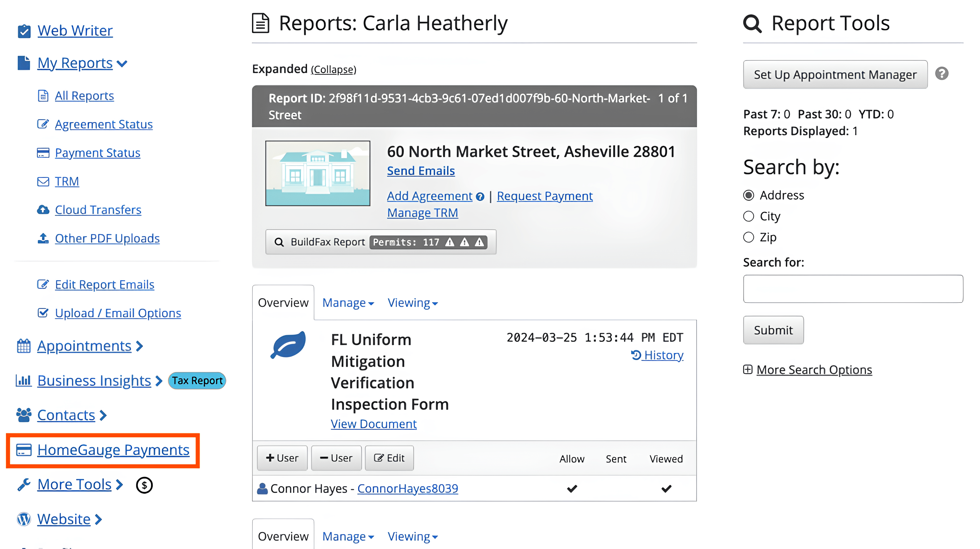
Task: Select the City radio button
Action: pos(748,216)
